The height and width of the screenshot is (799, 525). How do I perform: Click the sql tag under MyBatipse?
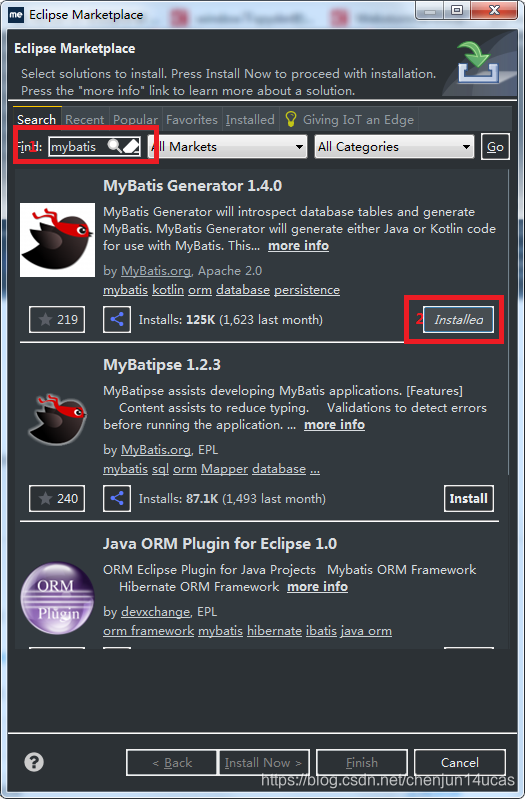point(161,469)
